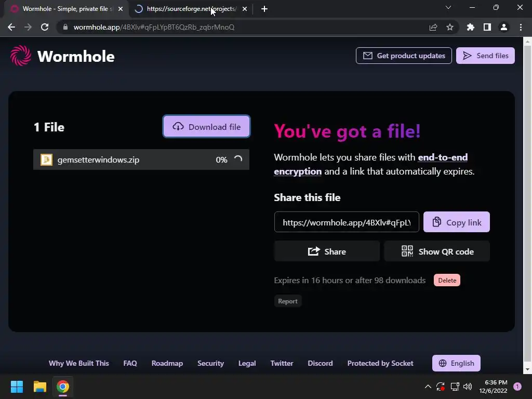Bookmark this page with the star
532x399 pixels.
(x=450, y=27)
